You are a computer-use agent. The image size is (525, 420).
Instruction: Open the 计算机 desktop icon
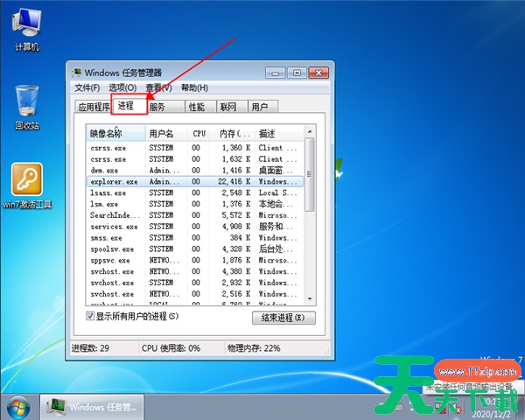pos(26,24)
